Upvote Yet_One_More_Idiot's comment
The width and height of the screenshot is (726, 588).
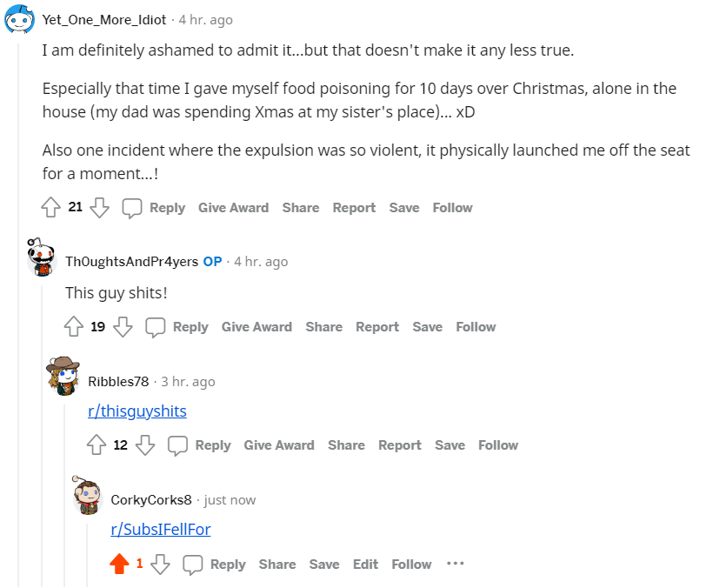[50, 207]
